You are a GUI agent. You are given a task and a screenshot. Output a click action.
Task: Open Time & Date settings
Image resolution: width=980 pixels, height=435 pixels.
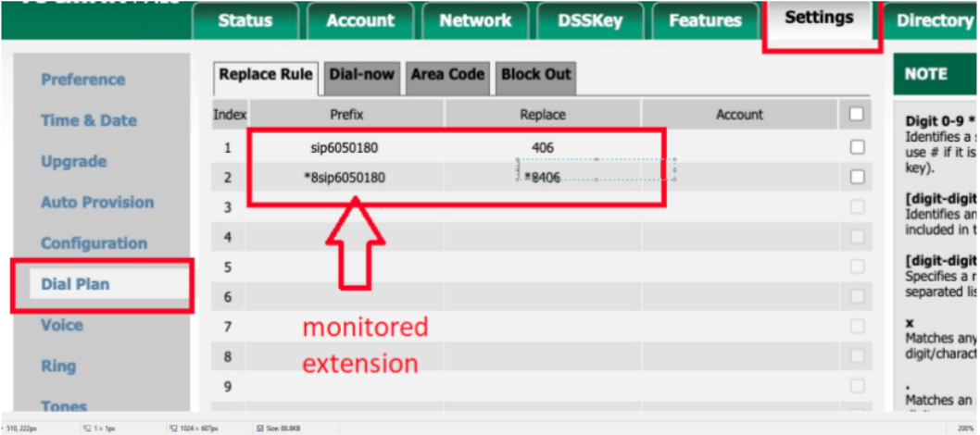click(x=88, y=120)
